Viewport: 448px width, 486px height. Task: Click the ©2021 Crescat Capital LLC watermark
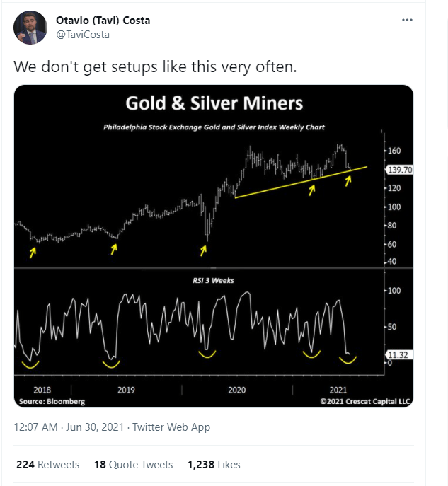pyautogui.click(x=364, y=401)
